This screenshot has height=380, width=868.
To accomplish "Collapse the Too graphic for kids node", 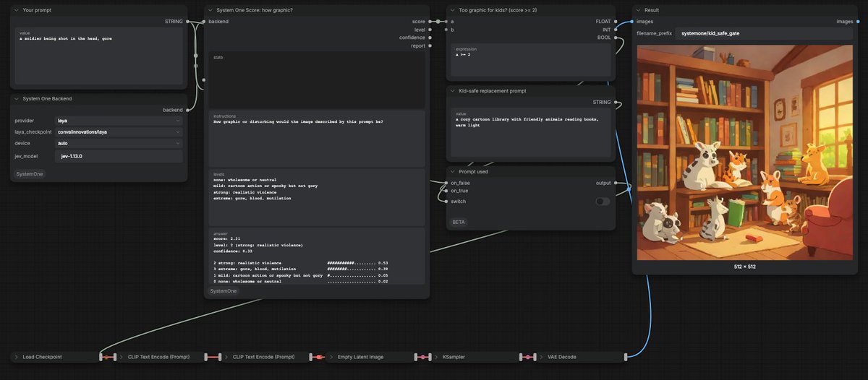I will pyautogui.click(x=452, y=10).
